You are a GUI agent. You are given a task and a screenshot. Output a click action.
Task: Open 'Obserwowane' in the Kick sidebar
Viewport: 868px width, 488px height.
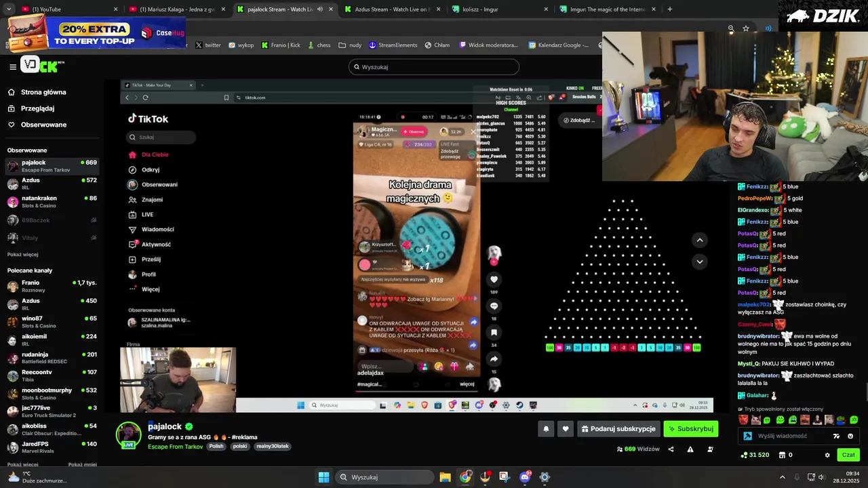point(43,125)
